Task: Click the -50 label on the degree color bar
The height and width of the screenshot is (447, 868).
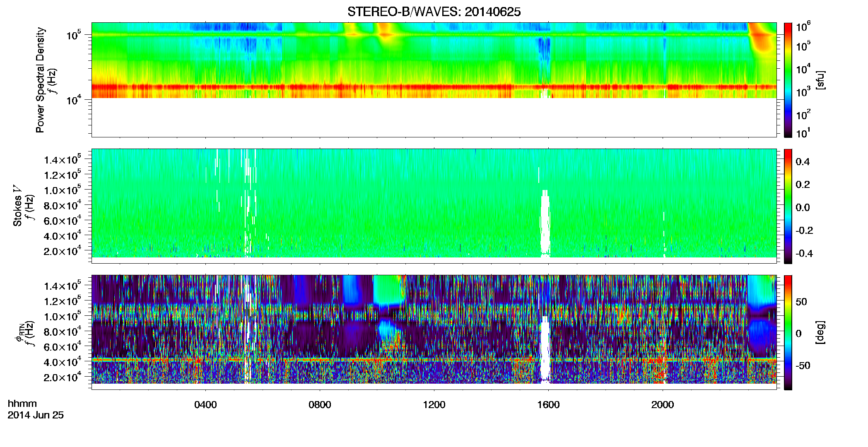Action: click(803, 365)
